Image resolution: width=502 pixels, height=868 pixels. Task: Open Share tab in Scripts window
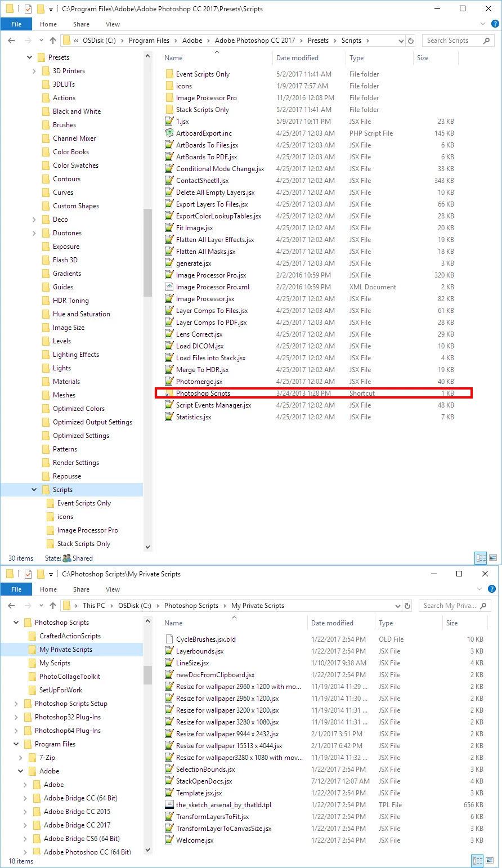pos(81,24)
